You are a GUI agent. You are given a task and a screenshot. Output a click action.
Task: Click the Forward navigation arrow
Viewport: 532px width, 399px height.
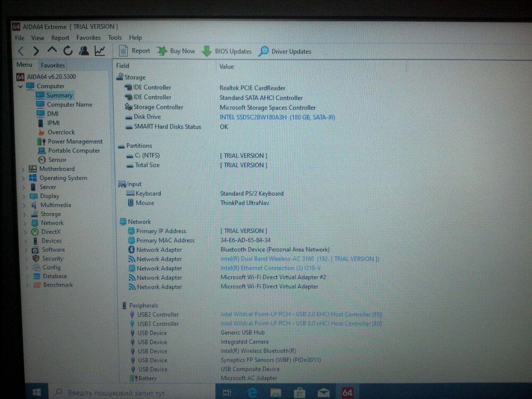point(36,51)
